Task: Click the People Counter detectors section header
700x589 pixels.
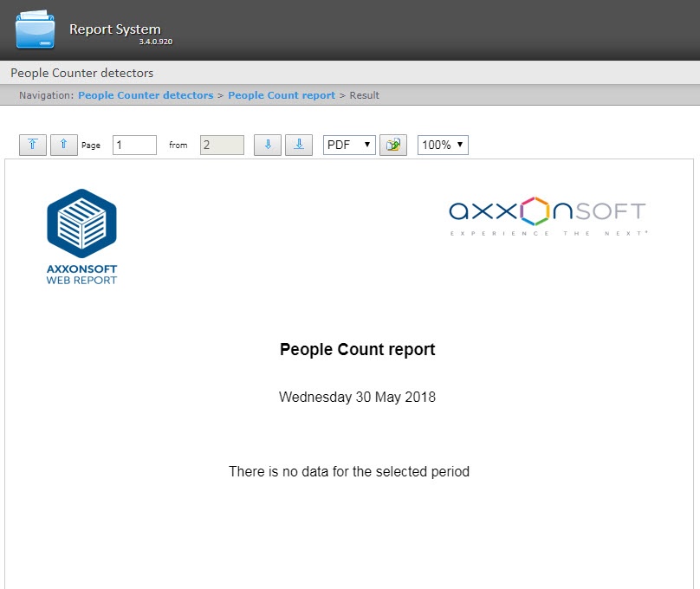Action: [x=81, y=73]
